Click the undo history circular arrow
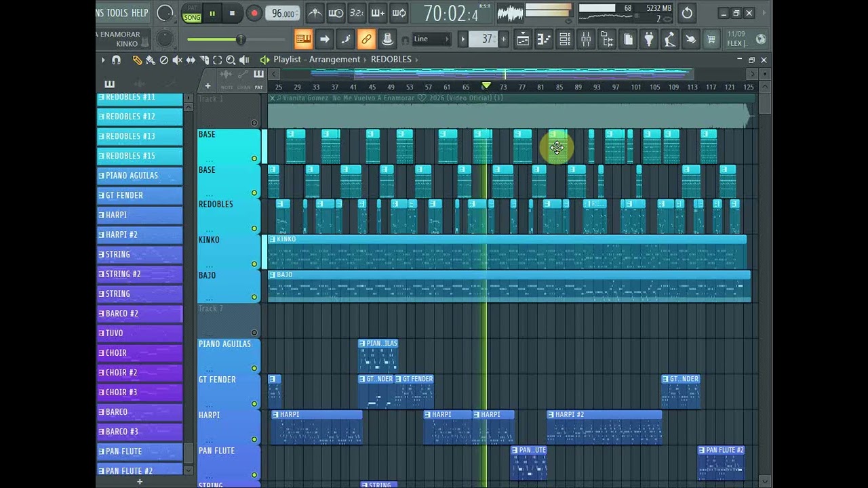 [x=687, y=13]
